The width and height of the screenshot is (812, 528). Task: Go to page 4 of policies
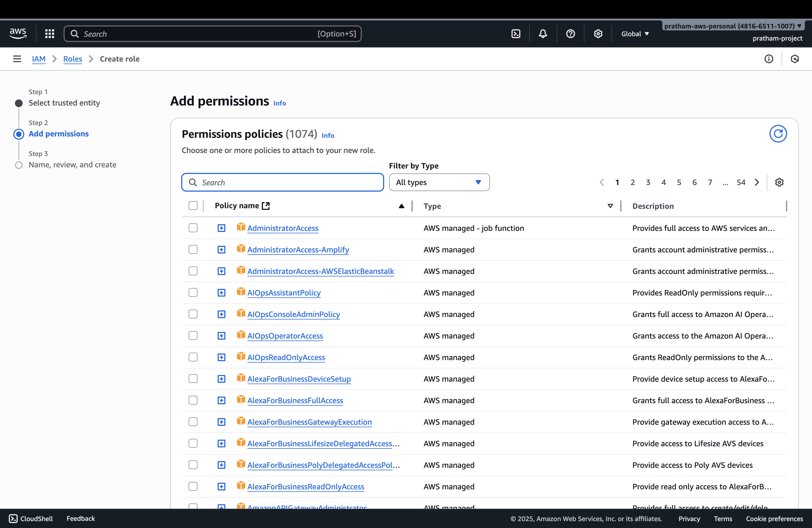point(664,182)
